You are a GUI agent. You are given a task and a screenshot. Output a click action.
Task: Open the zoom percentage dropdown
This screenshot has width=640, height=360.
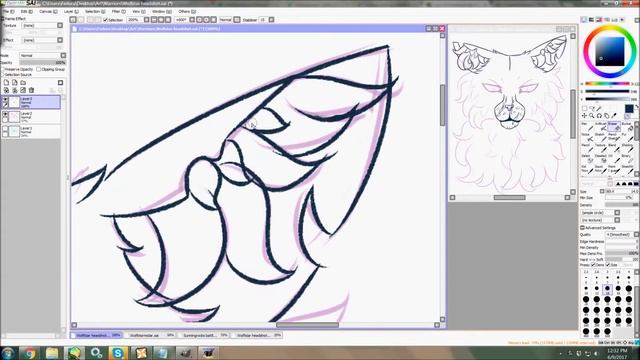[147, 20]
